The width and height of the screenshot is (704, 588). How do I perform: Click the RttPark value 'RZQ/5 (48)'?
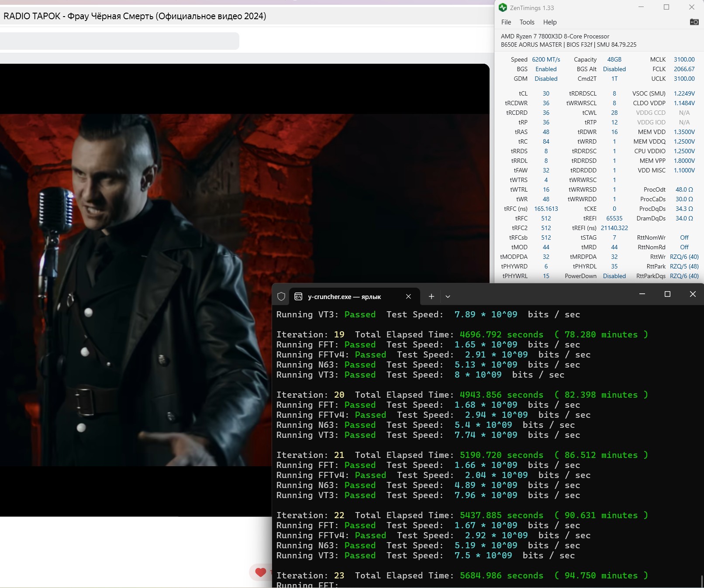pyautogui.click(x=684, y=266)
